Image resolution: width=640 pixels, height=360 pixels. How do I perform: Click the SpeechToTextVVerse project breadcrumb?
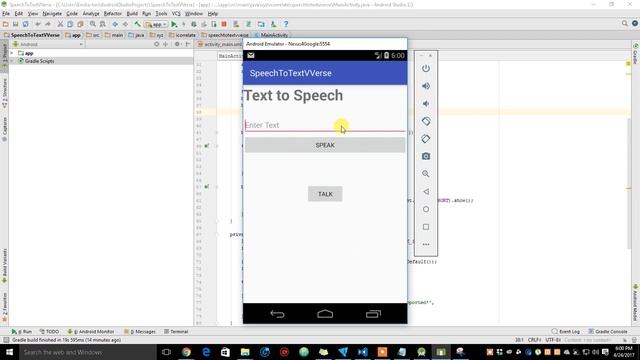pos(31,35)
